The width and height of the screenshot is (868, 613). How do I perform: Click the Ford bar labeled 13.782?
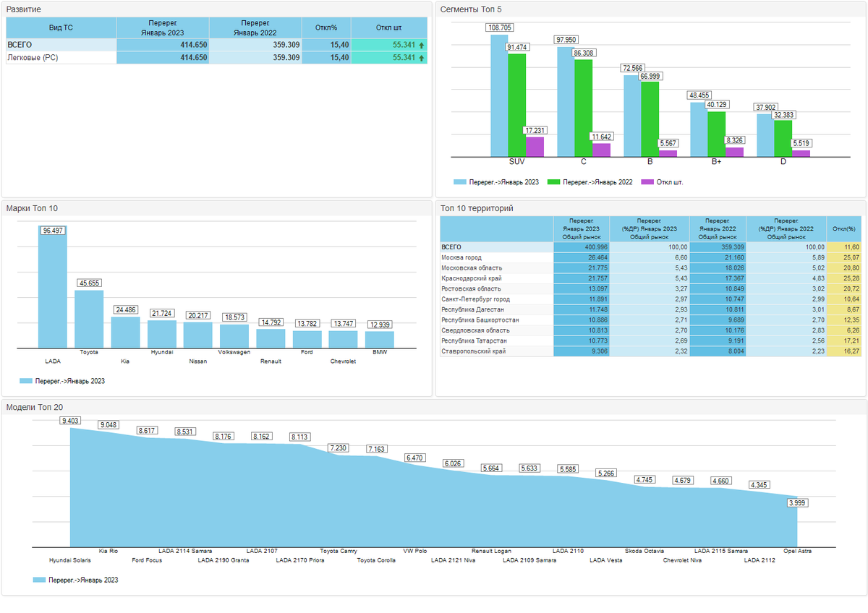pyautogui.click(x=307, y=340)
